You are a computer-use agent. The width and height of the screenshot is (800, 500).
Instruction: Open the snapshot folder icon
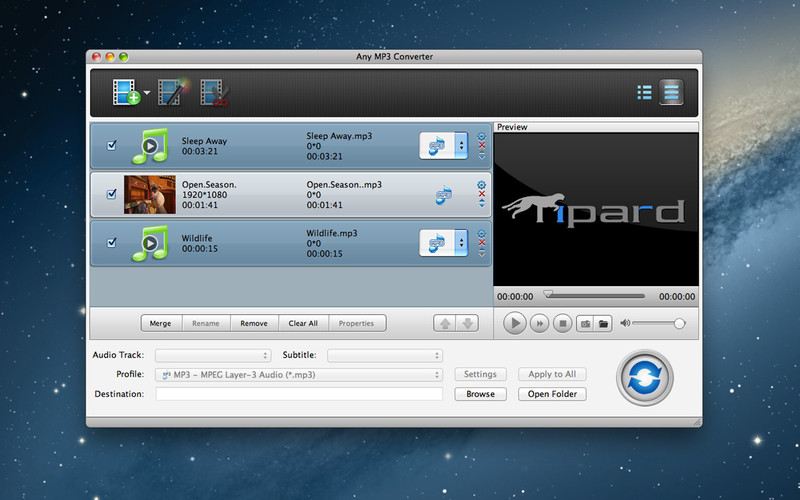pyautogui.click(x=603, y=323)
